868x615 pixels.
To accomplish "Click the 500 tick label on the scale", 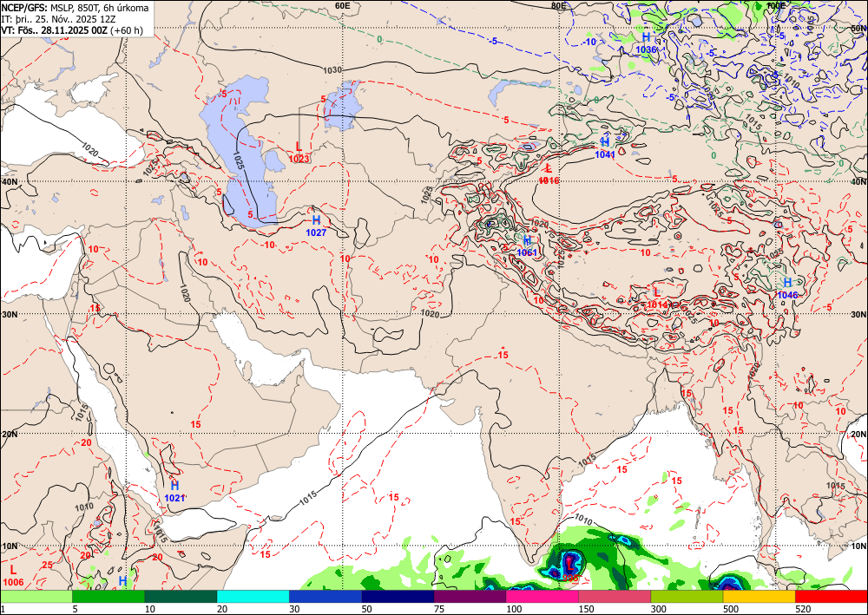I will 732,609.
